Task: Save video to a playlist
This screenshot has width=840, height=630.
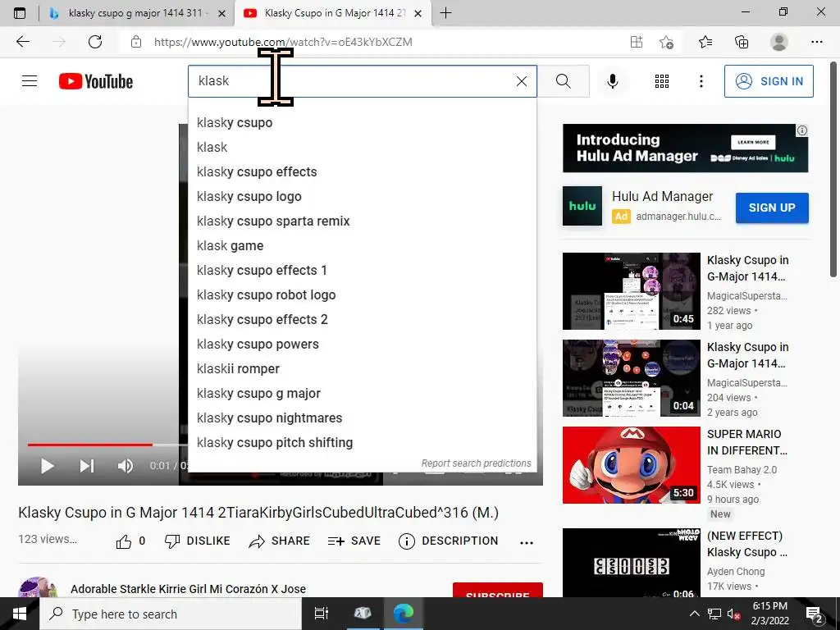Action: [x=354, y=541]
